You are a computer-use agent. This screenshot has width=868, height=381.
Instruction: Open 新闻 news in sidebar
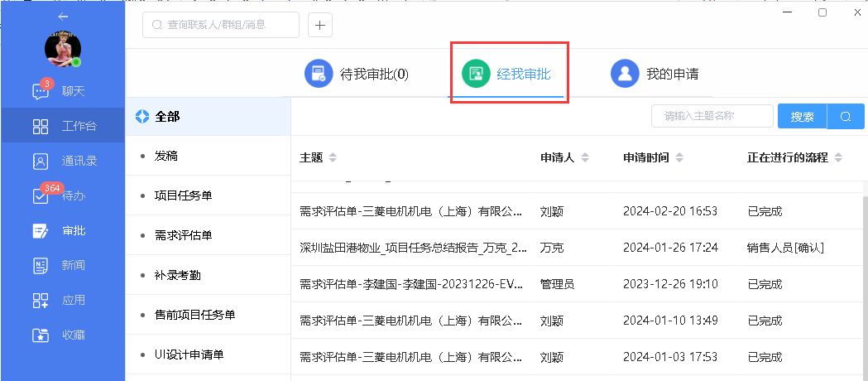pos(41,266)
